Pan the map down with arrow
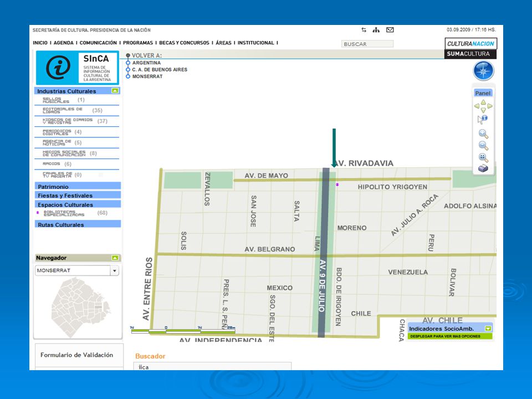The image size is (532, 399). coord(483,110)
